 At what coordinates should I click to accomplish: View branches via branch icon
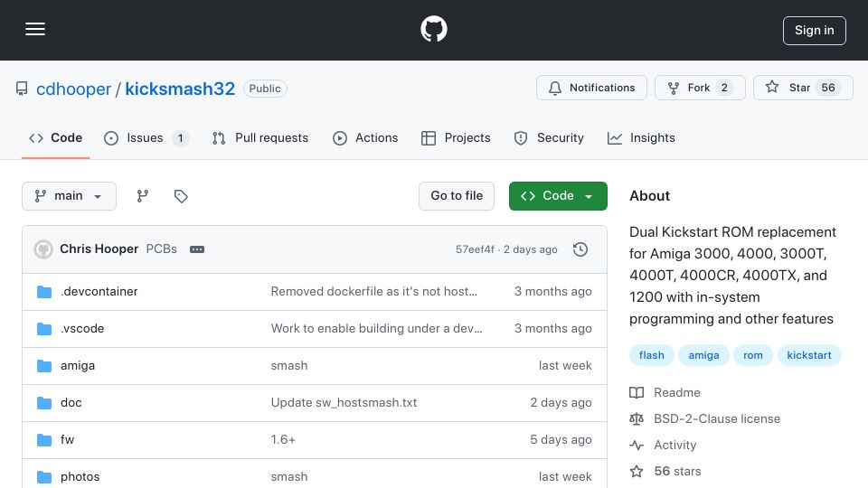tap(143, 196)
